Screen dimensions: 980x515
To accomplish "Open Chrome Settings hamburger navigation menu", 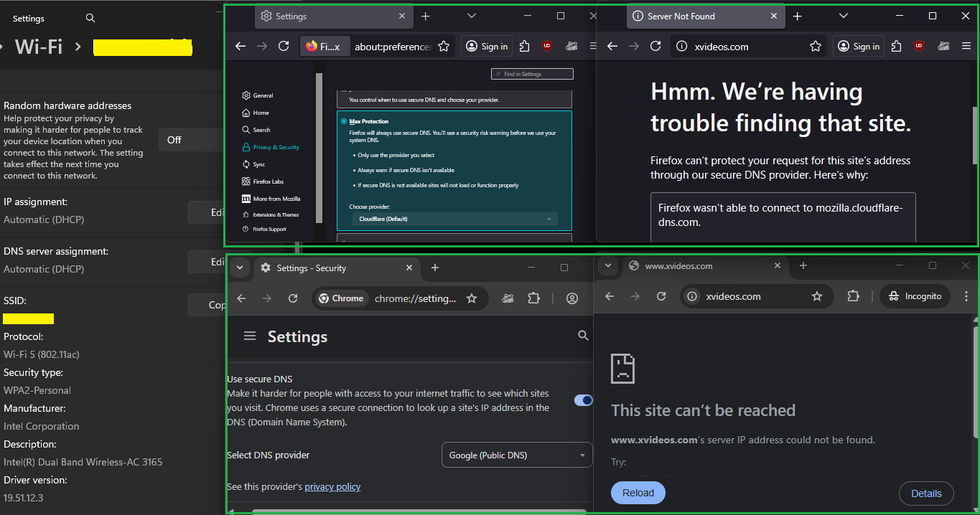I will [x=250, y=336].
